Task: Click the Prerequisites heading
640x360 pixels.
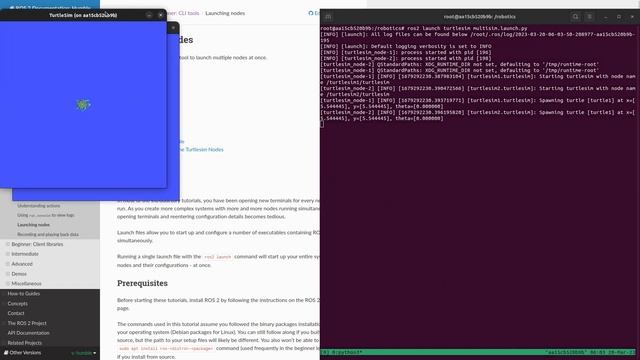Action: tap(142, 283)
